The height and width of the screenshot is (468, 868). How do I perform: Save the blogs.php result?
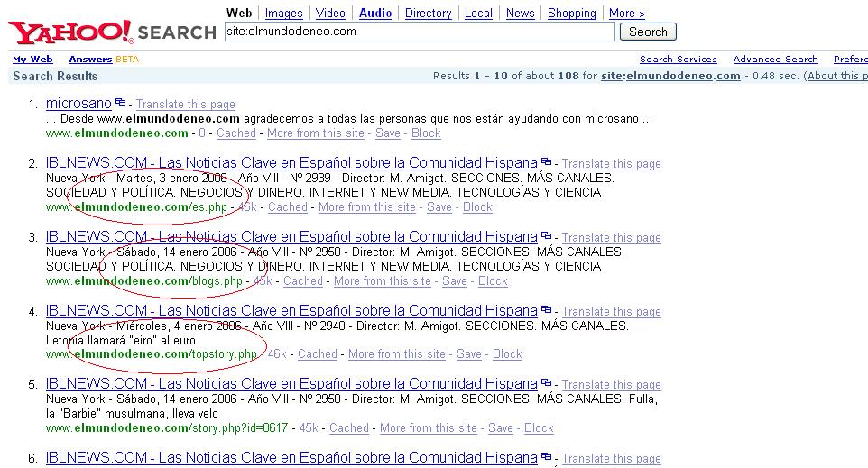[x=455, y=281]
